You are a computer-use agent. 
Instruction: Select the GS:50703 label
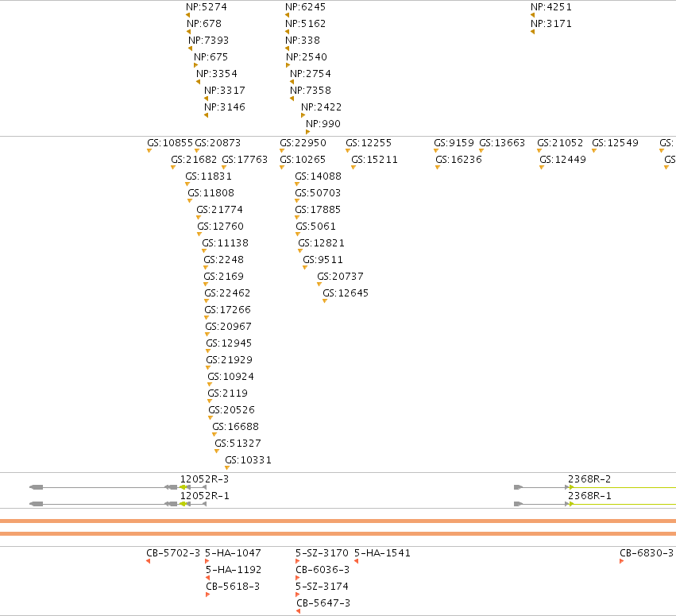(x=318, y=193)
